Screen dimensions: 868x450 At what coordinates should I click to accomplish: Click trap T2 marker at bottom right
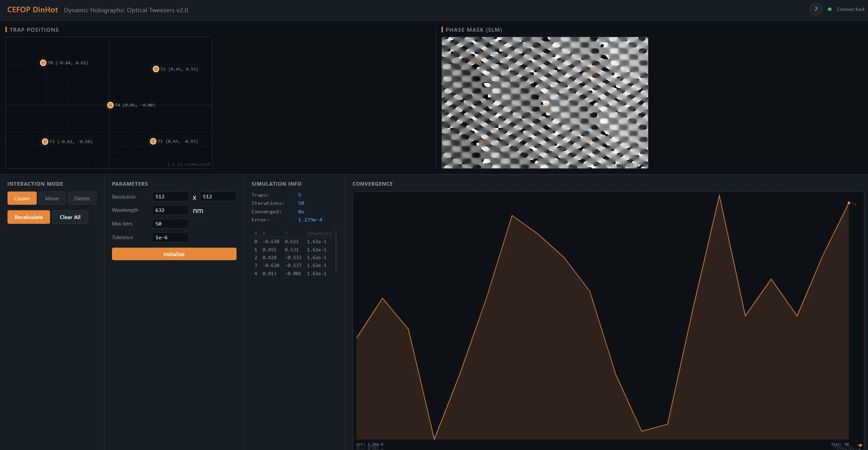coord(153,141)
